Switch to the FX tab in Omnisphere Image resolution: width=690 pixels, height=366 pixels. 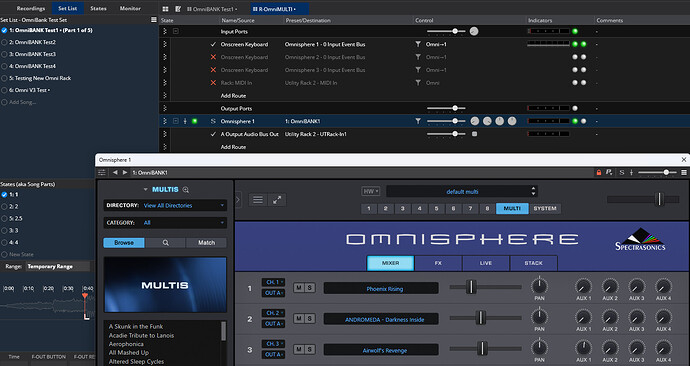438,263
